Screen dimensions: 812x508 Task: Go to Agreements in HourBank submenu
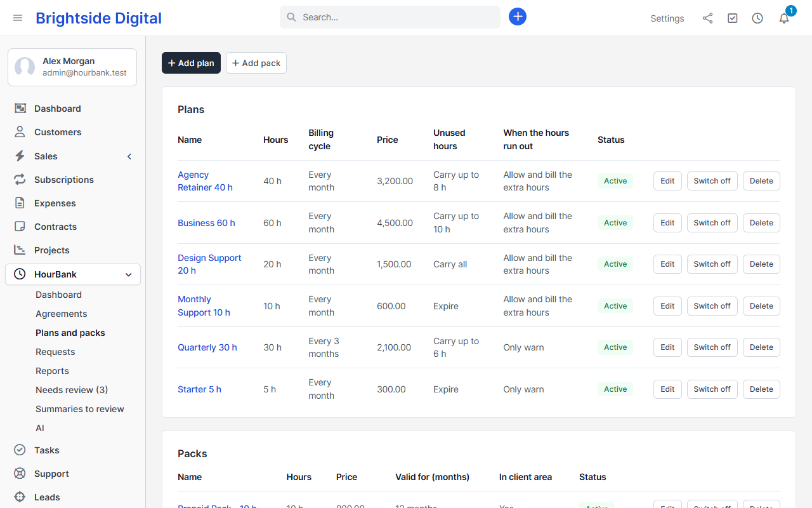click(x=62, y=314)
